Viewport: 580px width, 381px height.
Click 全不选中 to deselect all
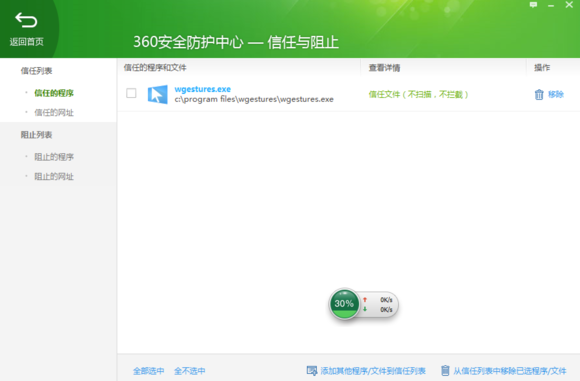coord(190,371)
